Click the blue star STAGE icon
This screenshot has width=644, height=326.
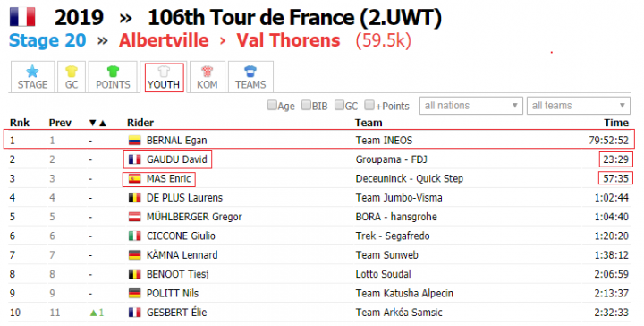pos(32,72)
